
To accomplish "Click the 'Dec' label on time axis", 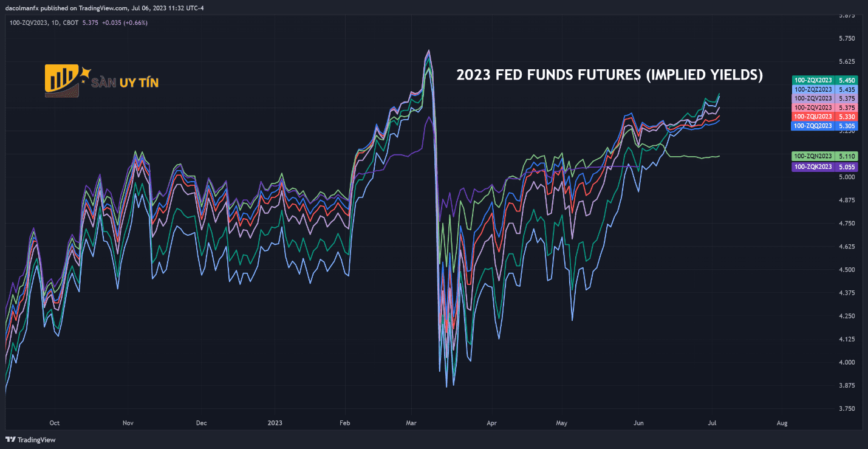I will tap(202, 423).
